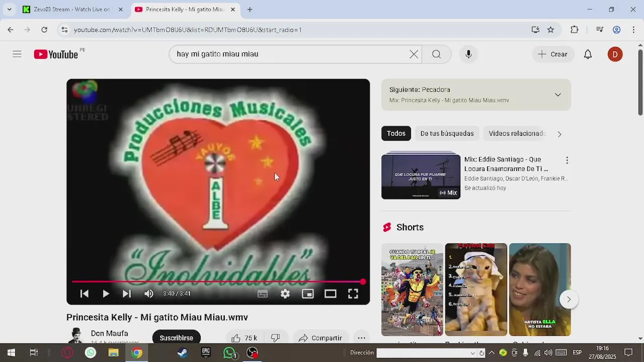Show hidden system tray icons

pyautogui.click(x=492, y=352)
